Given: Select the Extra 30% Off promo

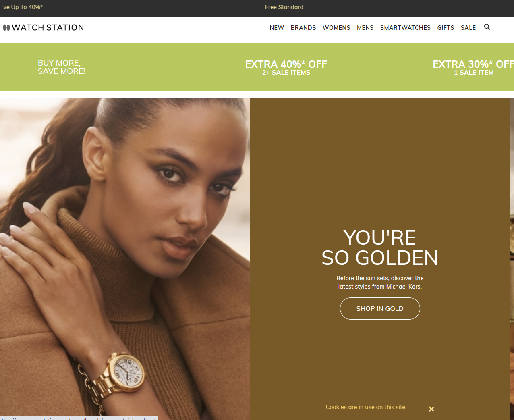Looking at the screenshot, I should (x=473, y=67).
